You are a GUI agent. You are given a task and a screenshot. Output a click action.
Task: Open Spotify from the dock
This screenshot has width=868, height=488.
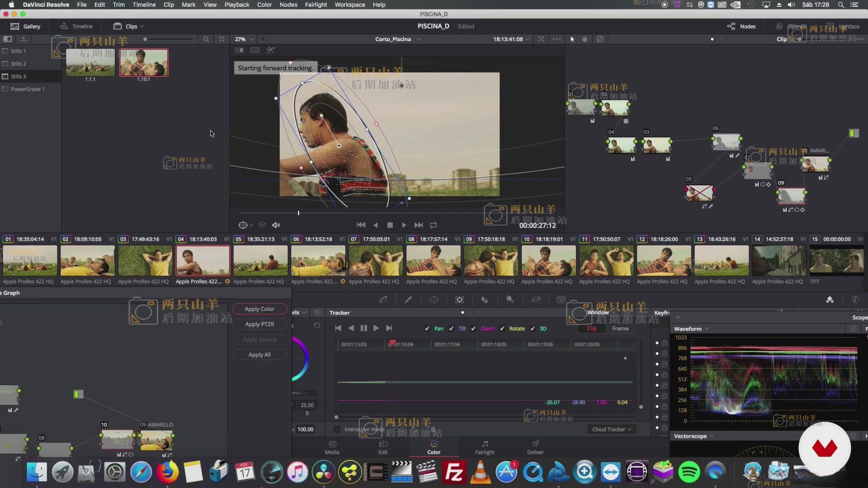689,472
